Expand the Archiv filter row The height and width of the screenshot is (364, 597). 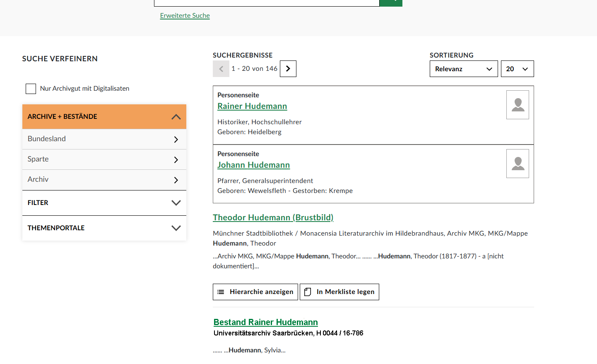(x=104, y=180)
